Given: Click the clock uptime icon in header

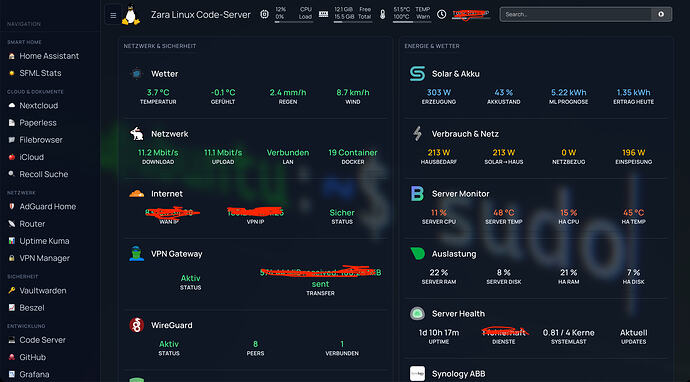Looking at the screenshot, I should pos(441,14).
